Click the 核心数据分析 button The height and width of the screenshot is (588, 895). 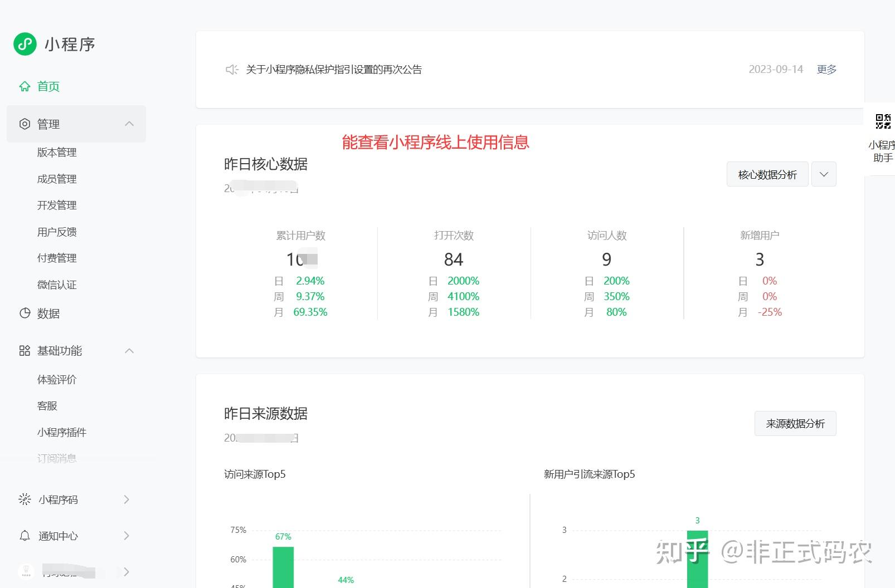pyautogui.click(x=767, y=174)
